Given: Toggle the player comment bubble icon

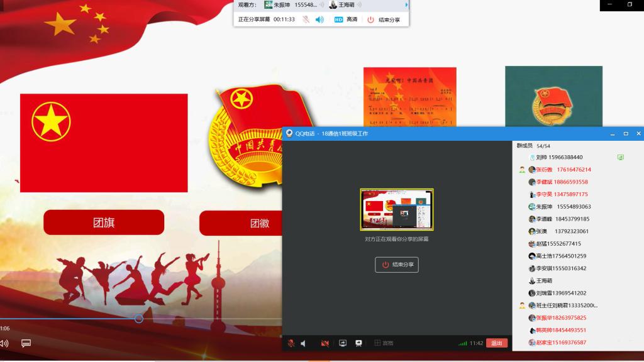Looking at the screenshot, I should pos(26,343).
